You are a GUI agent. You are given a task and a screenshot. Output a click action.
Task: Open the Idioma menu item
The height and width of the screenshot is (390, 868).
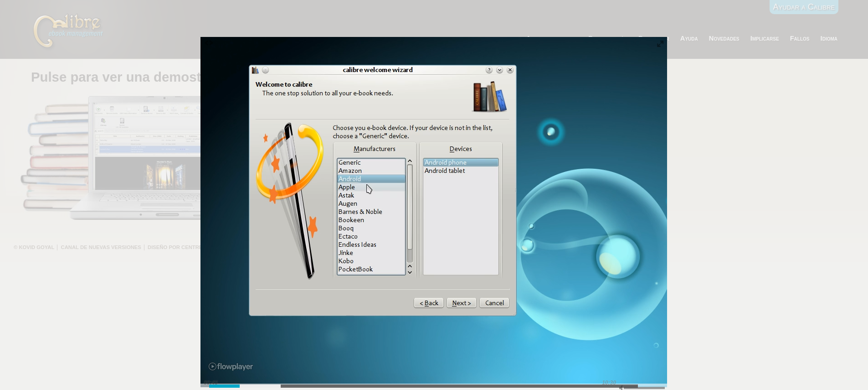828,39
